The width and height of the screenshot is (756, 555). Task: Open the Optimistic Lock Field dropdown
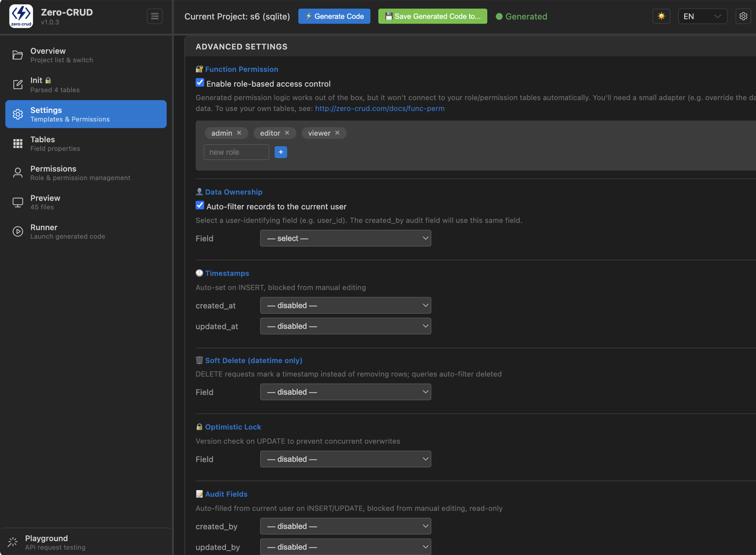click(x=345, y=459)
